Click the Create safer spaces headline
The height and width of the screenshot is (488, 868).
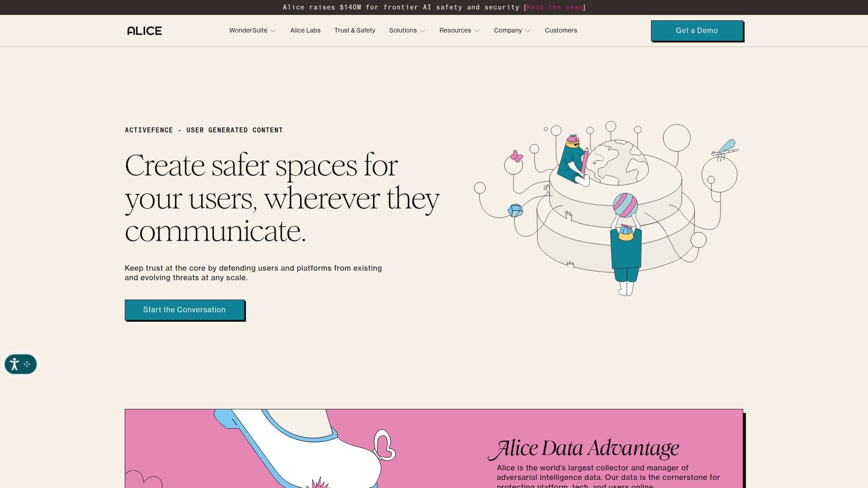click(x=282, y=198)
